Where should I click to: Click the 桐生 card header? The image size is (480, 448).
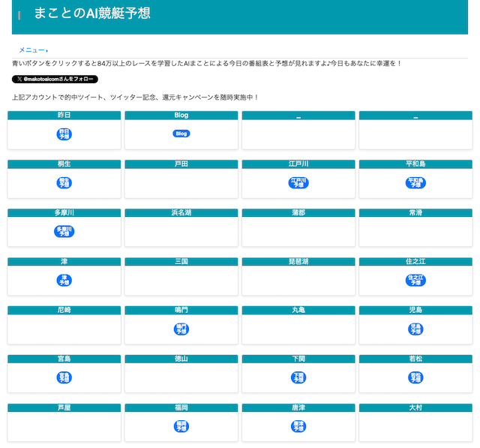point(64,164)
